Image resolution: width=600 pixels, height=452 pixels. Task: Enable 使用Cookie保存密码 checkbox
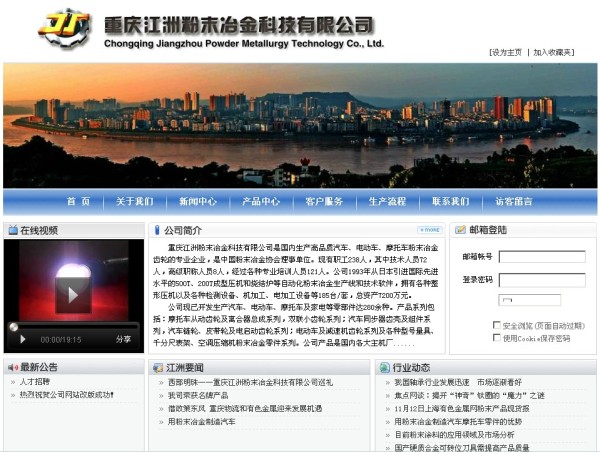496,338
